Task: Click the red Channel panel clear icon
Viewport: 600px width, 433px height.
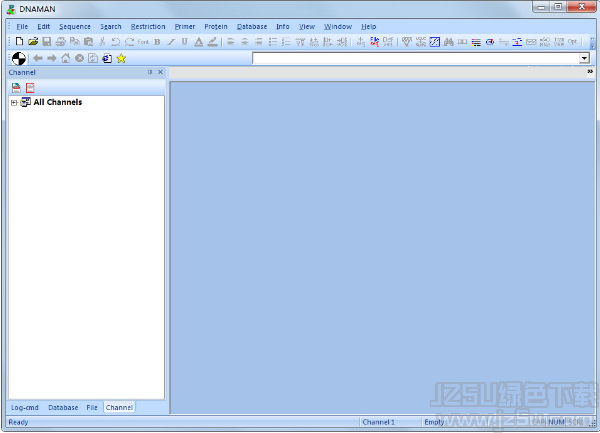Action: point(30,88)
